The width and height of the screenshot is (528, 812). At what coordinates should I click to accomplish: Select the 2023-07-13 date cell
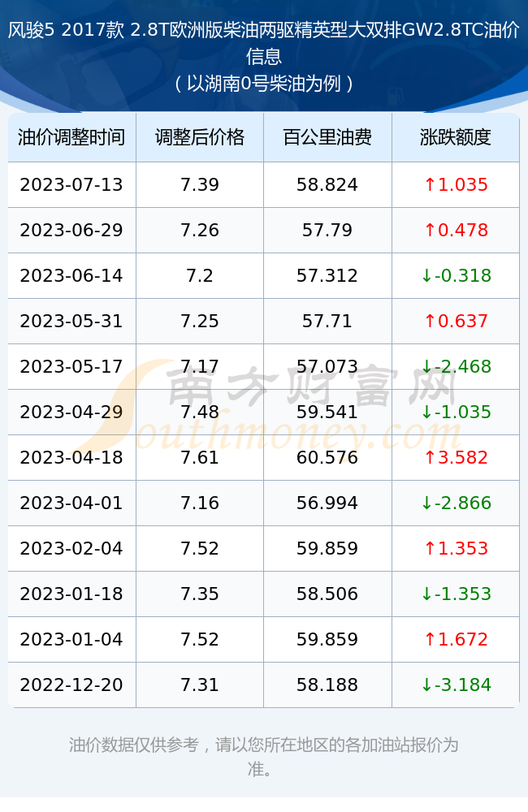[71, 185]
